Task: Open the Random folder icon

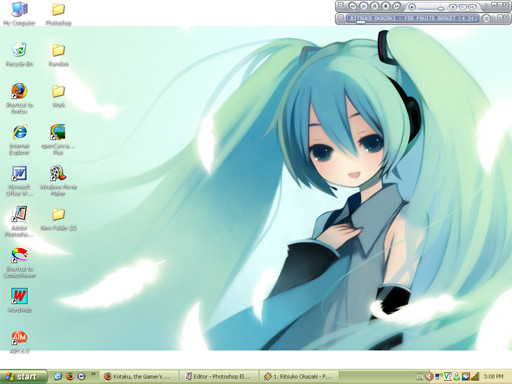Action: (58, 54)
